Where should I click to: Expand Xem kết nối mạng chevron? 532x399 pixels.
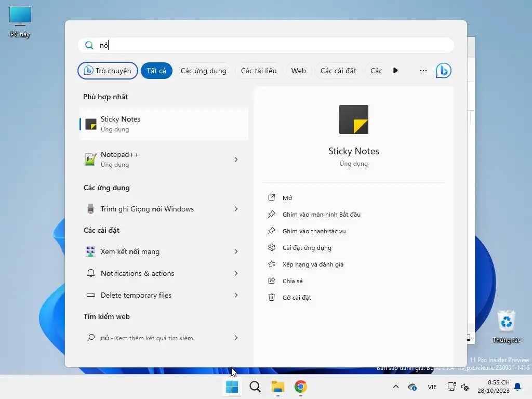click(236, 251)
